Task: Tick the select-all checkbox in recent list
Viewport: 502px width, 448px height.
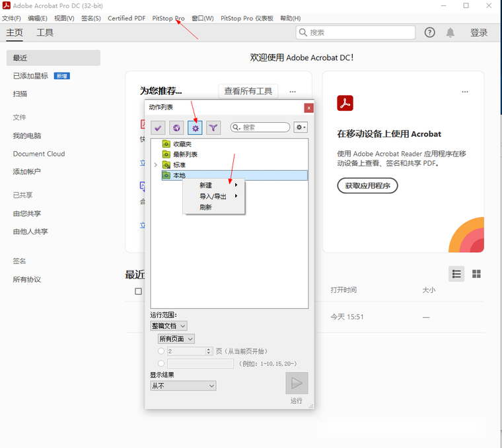Action: [x=138, y=292]
